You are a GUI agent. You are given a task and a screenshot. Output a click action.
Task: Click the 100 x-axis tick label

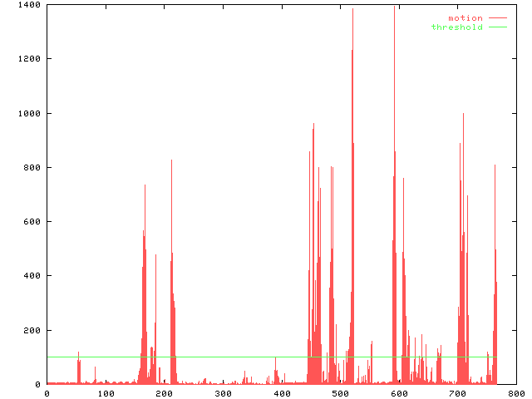coord(106,393)
